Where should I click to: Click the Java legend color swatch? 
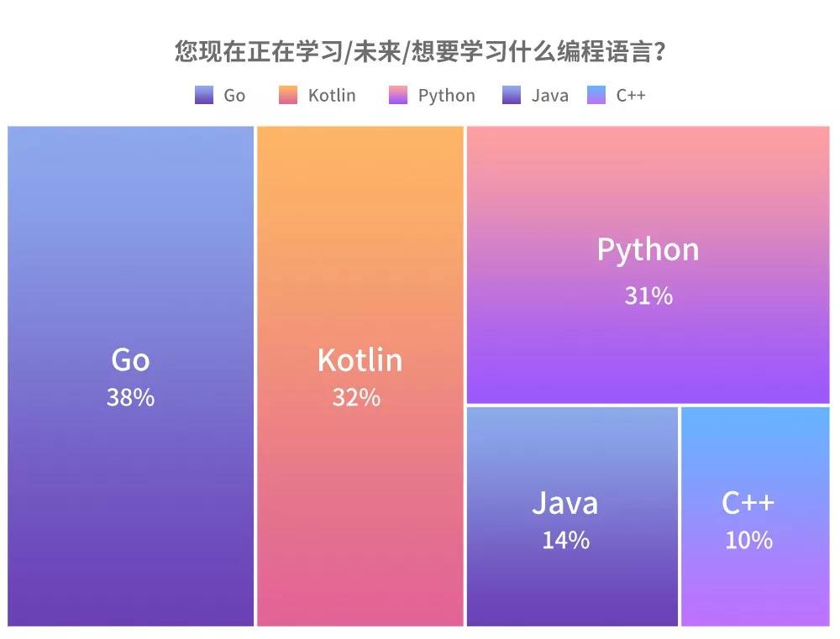512,96
